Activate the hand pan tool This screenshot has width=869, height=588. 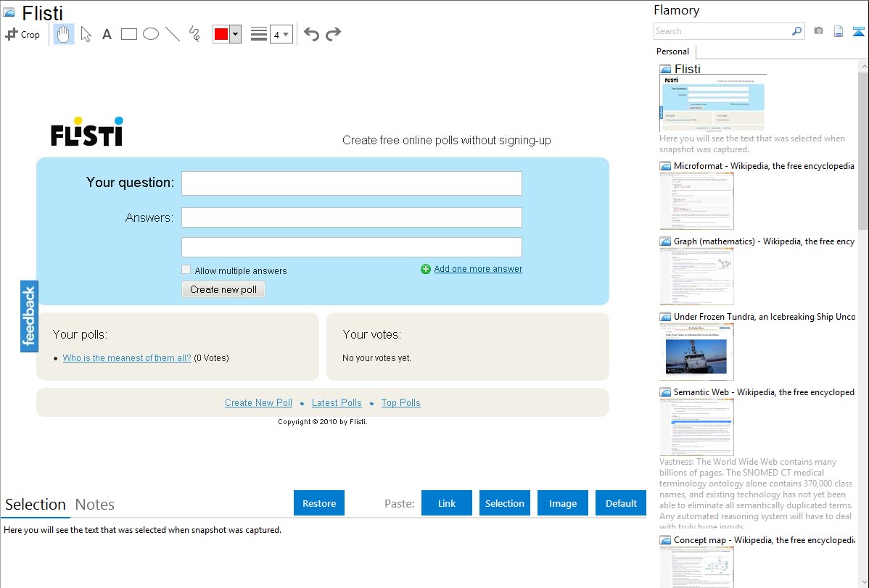point(63,34)
